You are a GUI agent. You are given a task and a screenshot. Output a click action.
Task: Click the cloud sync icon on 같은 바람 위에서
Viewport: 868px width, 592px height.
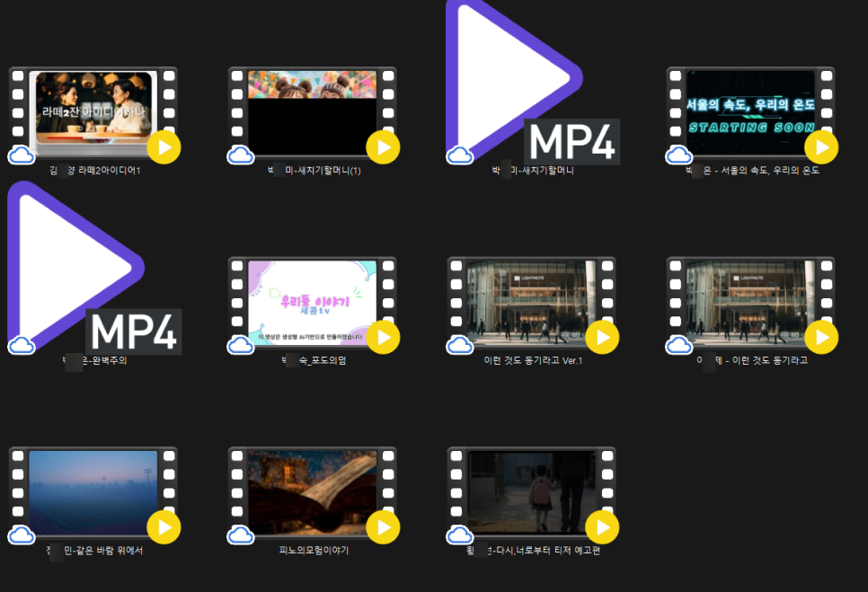pos(22,535)
